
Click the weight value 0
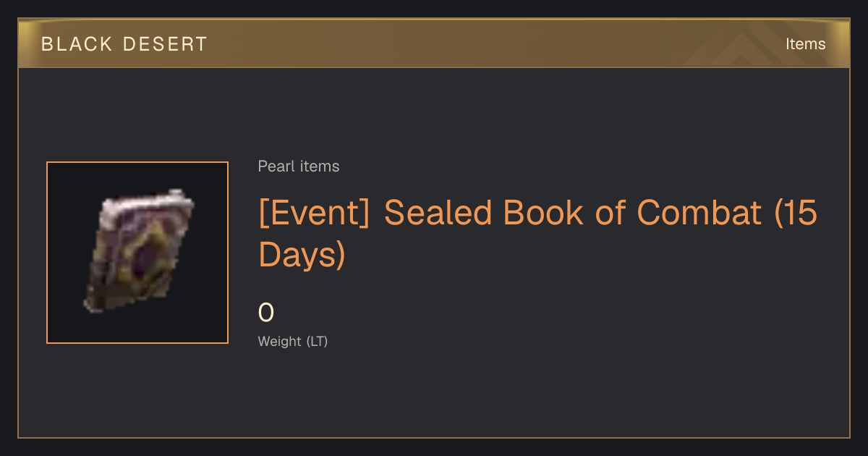pos(266,313)
